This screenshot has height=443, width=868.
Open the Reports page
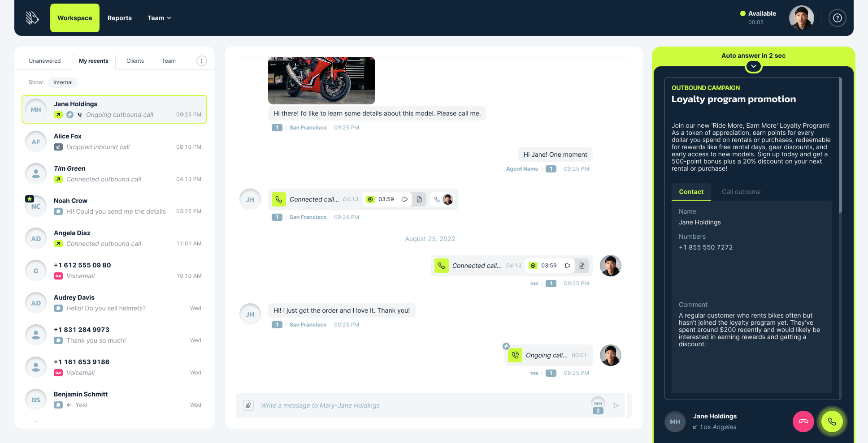[x=120, y=18]
